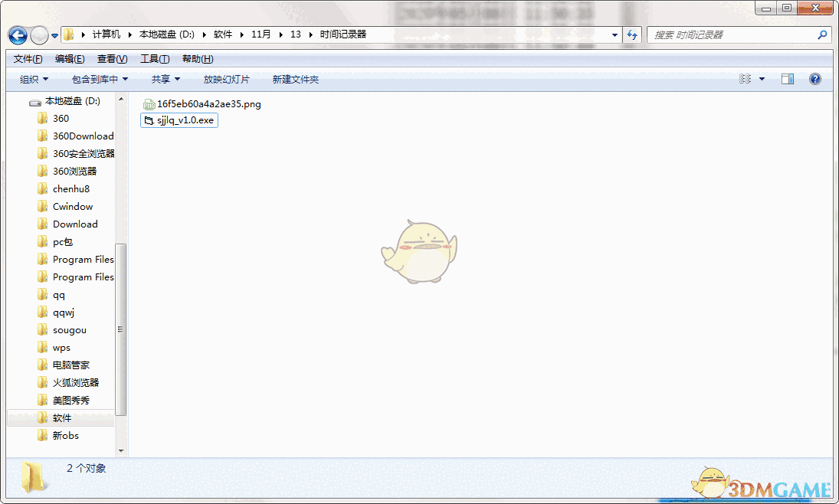839x504 pixels.
Task: Click 13 in the address path
Action: click(x=295, y=34)
